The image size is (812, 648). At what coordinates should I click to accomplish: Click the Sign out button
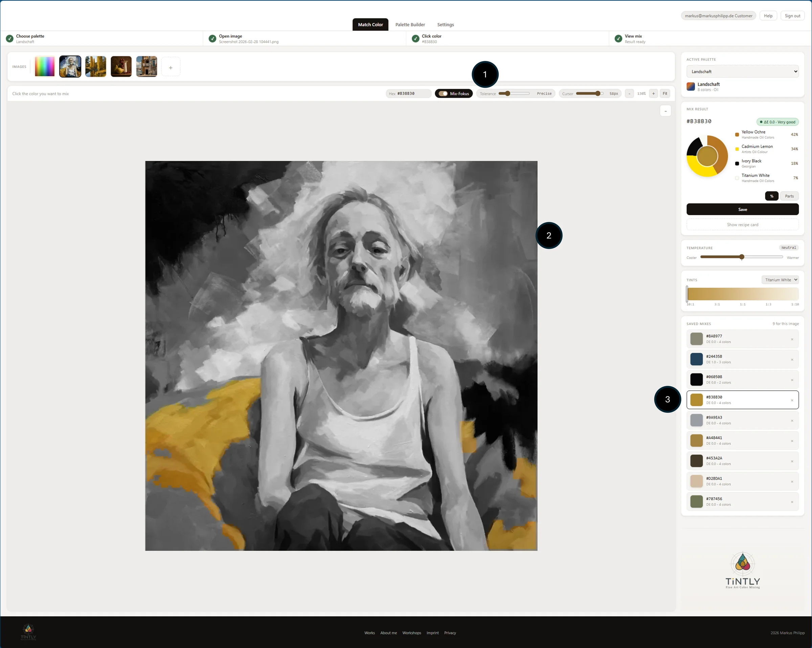click(x=792, y=16)
